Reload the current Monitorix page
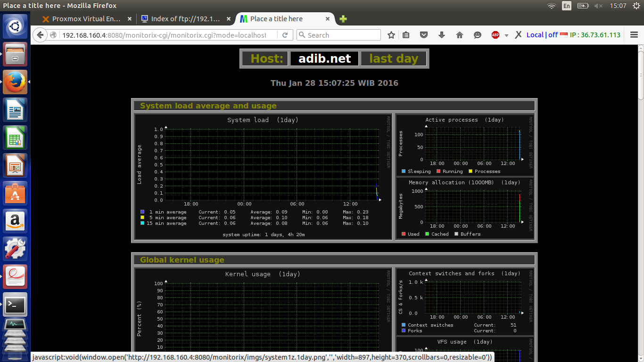Screen dimensions: 644x362 pyautogui.click(x=285, y=35)
